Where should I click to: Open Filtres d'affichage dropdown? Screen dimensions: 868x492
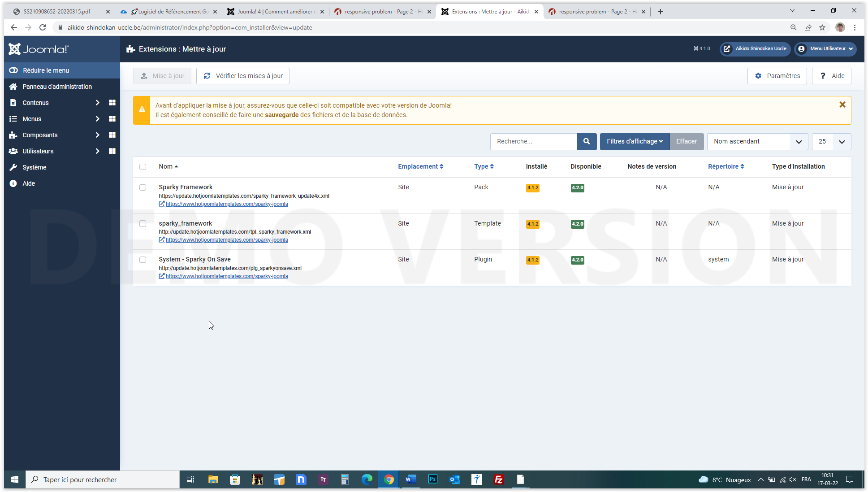(635, 141)
